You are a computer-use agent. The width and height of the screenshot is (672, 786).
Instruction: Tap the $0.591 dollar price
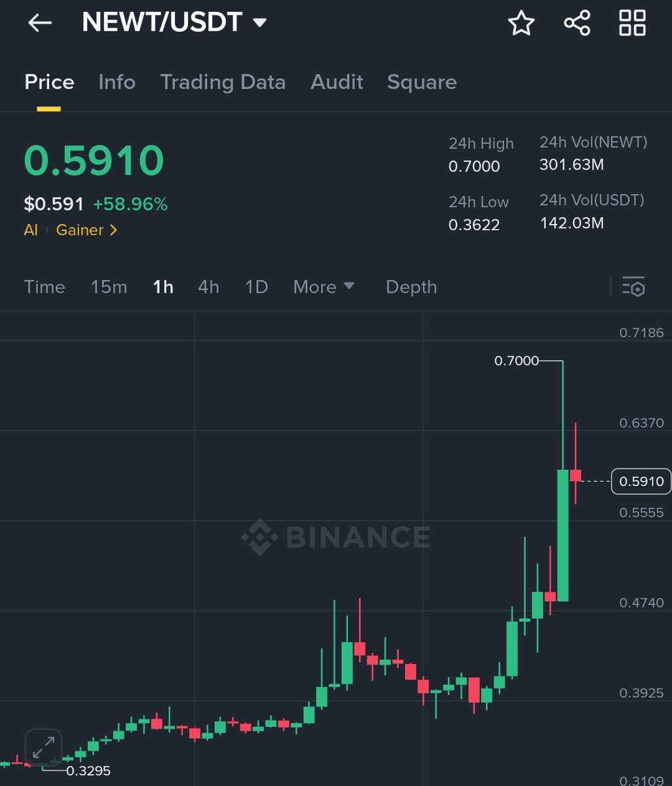pyautogui.click(x=54, y=204)
